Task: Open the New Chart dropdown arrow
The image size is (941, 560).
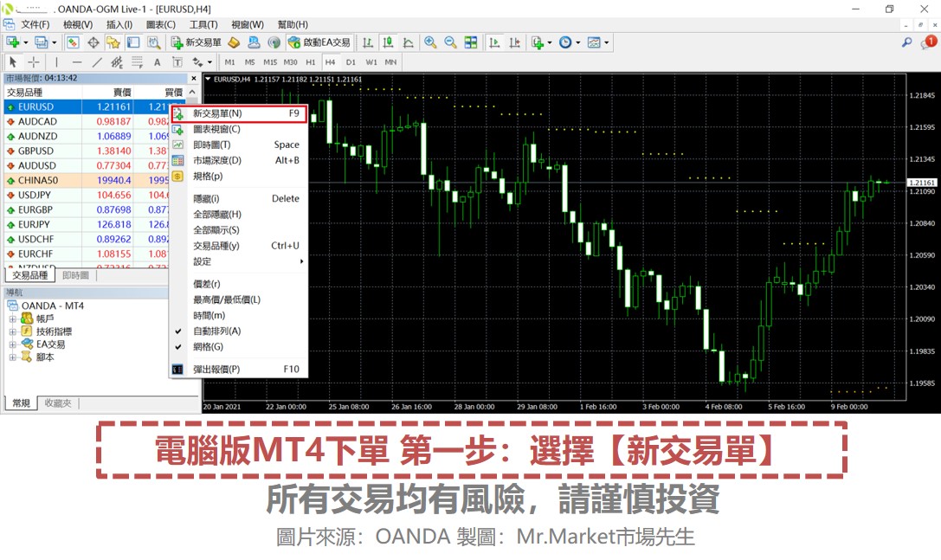Action: (x=25, y=42)
